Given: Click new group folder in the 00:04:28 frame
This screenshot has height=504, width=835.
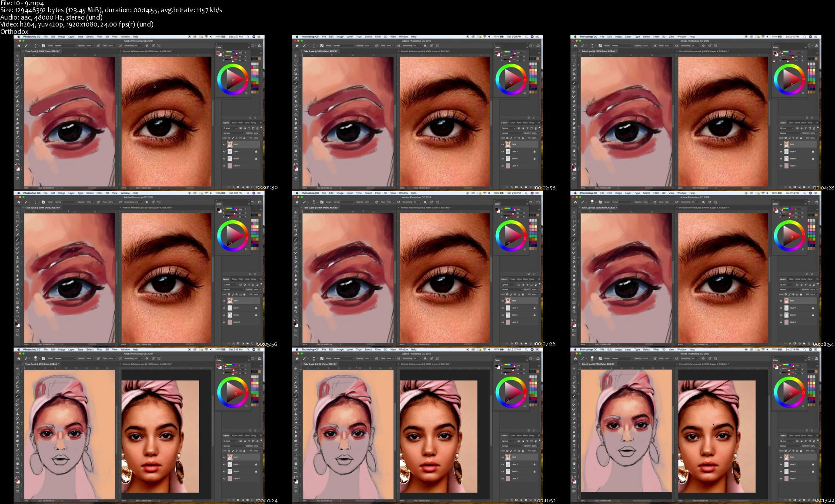Looking at the screenshot, I should pyautogui.click(x=804, y=187).
